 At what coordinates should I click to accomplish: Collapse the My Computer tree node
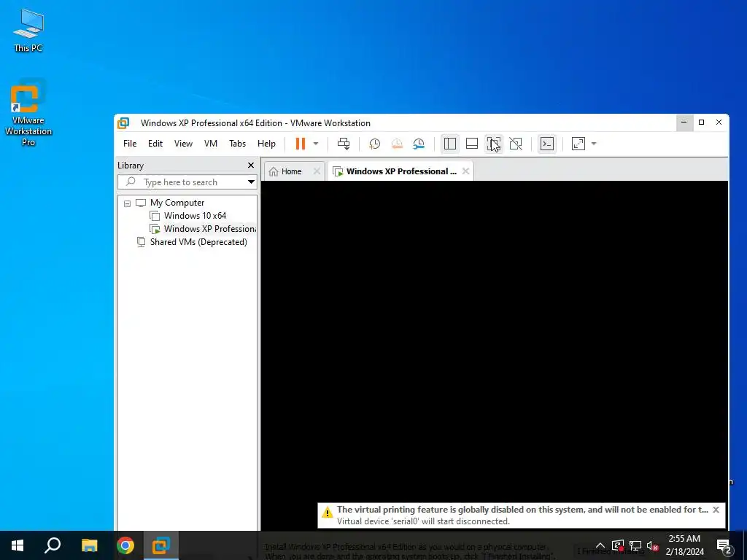[x=127, y=203]
